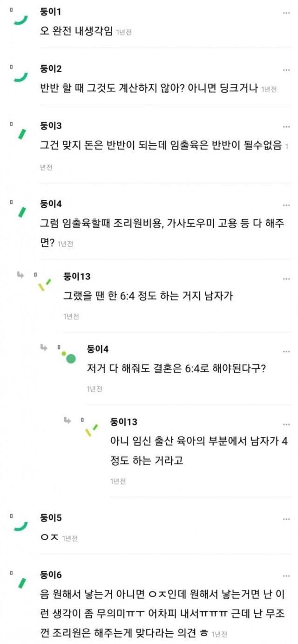The width and height of the screenshot is (298, 644).
Task: Open options for 둥이4's '그럼 임출육할때' comment
Action: 286,205
